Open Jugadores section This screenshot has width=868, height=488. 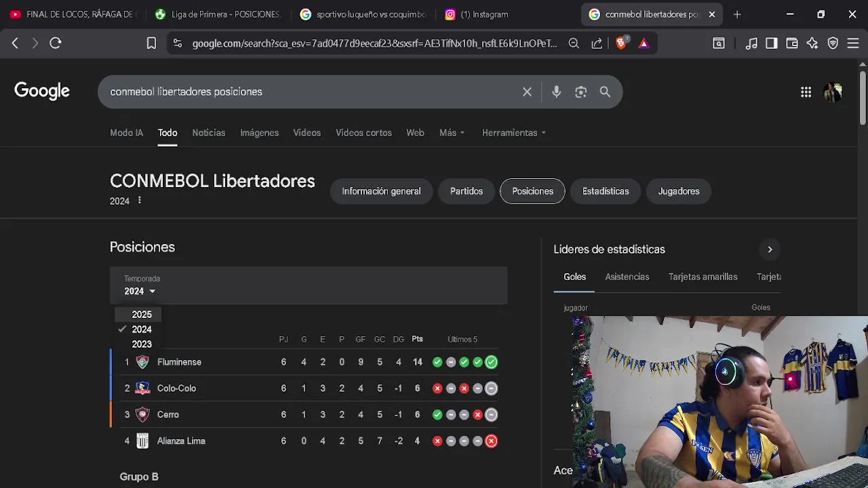tap(678, 191)
